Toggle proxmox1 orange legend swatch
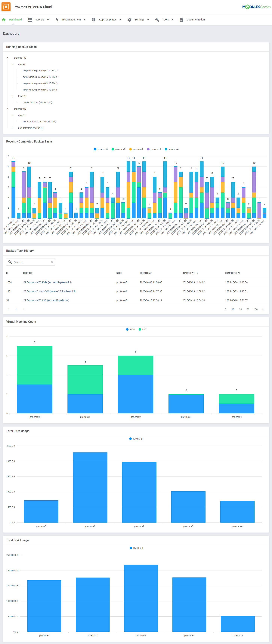This screenshot has height=644, width=272. [x=130, y=149]
